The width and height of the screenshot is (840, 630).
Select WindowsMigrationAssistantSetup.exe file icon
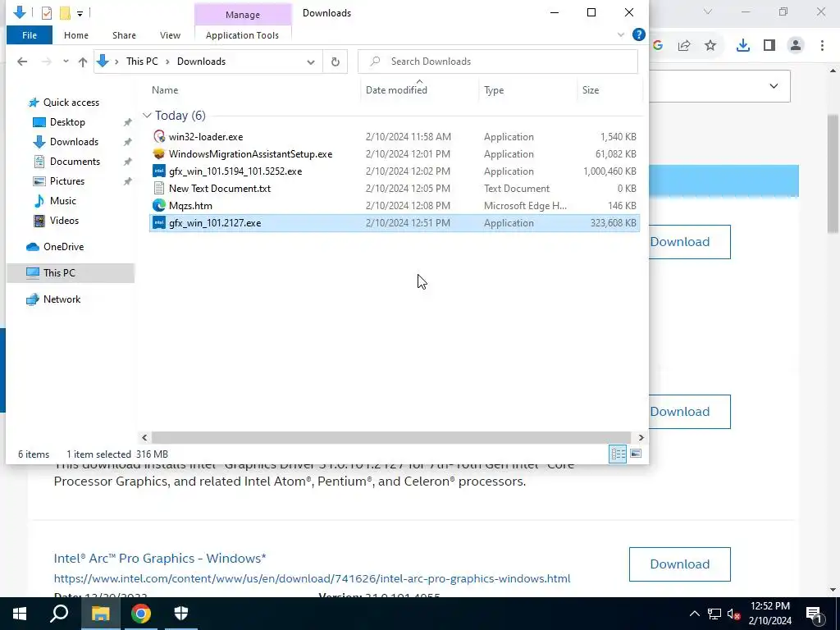point(159,154)
